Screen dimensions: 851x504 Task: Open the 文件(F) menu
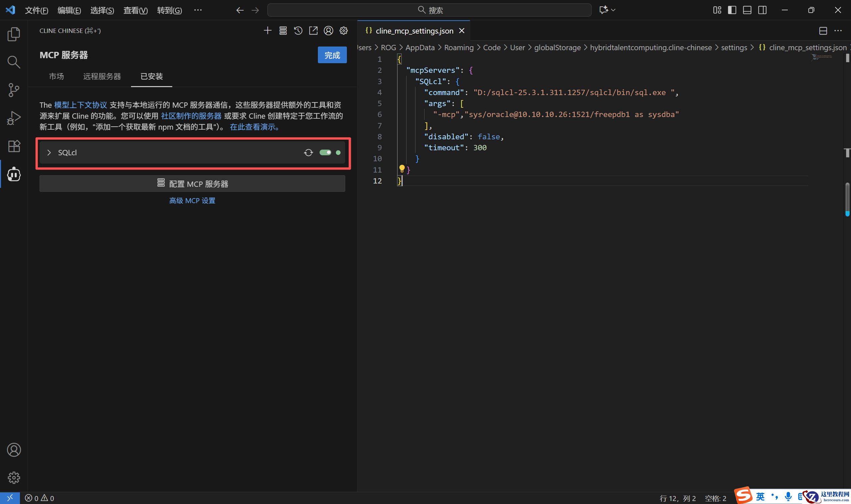[x=36, y=11]
